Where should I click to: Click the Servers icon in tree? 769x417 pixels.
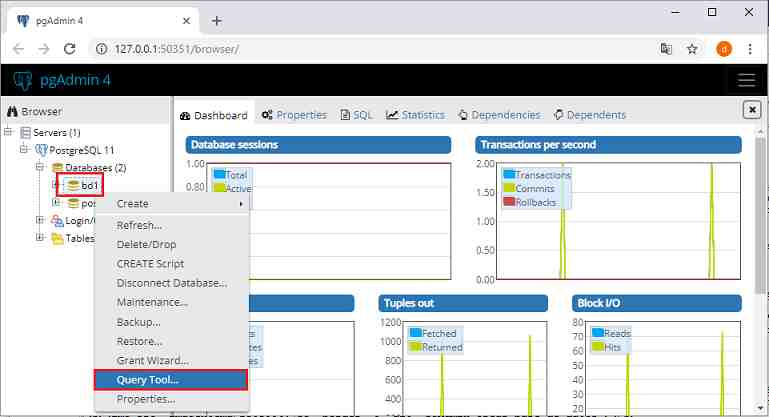[26, 132]
